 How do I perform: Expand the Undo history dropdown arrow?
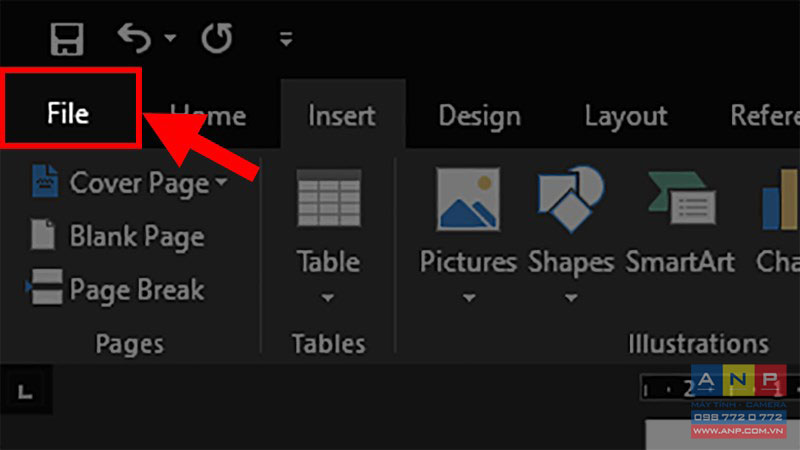tap(171, 38)
